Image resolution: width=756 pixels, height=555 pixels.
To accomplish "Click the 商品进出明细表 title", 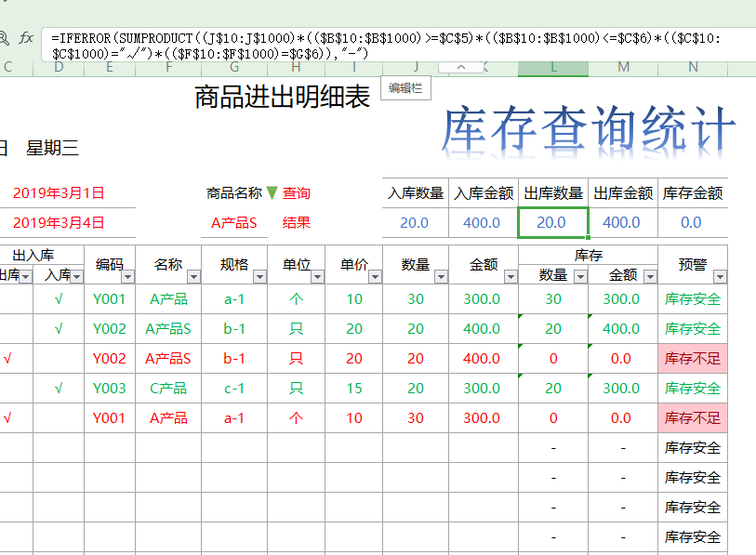I will [x=283, y=97].
